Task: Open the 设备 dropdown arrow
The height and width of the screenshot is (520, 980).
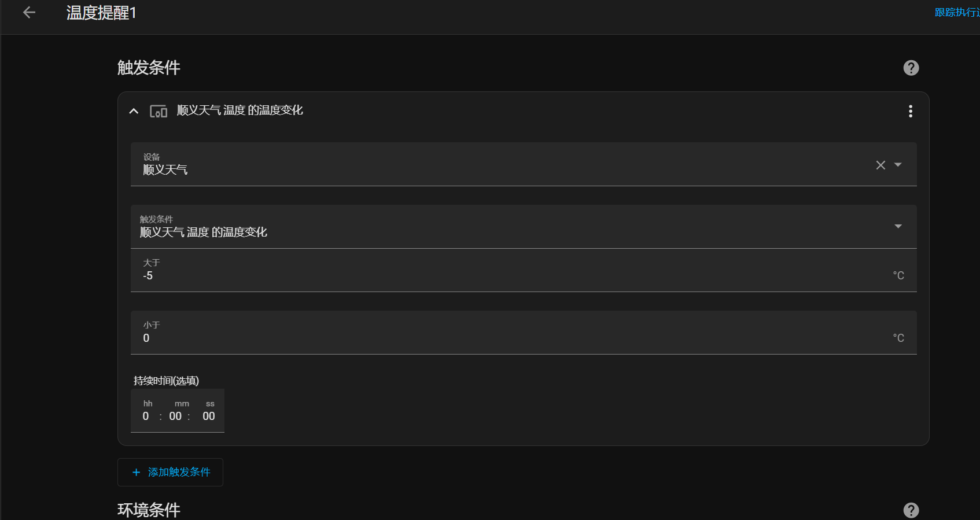Action: [x=898, y=165]
